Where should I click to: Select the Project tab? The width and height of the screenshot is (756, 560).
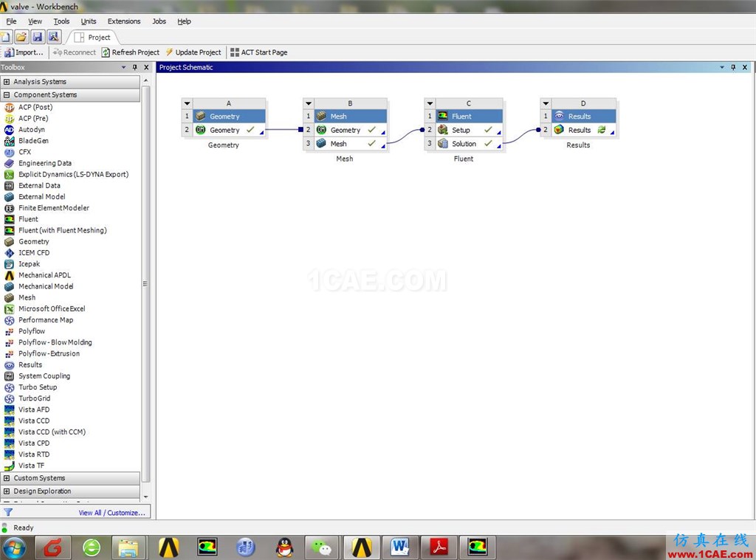click(93, 38)
